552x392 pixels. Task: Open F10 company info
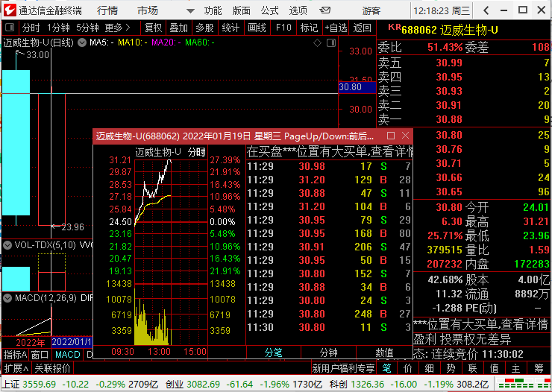coord(283,28)
